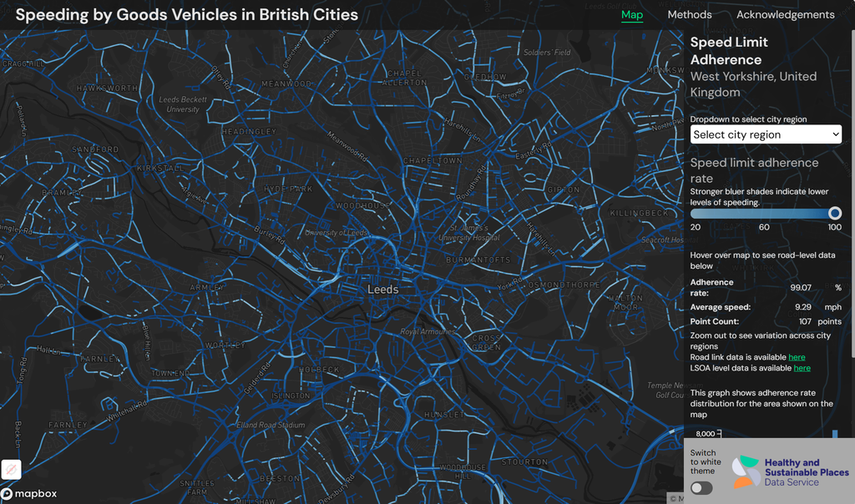
Task: Click the Wortley label on the map
Action: [225, 345]
